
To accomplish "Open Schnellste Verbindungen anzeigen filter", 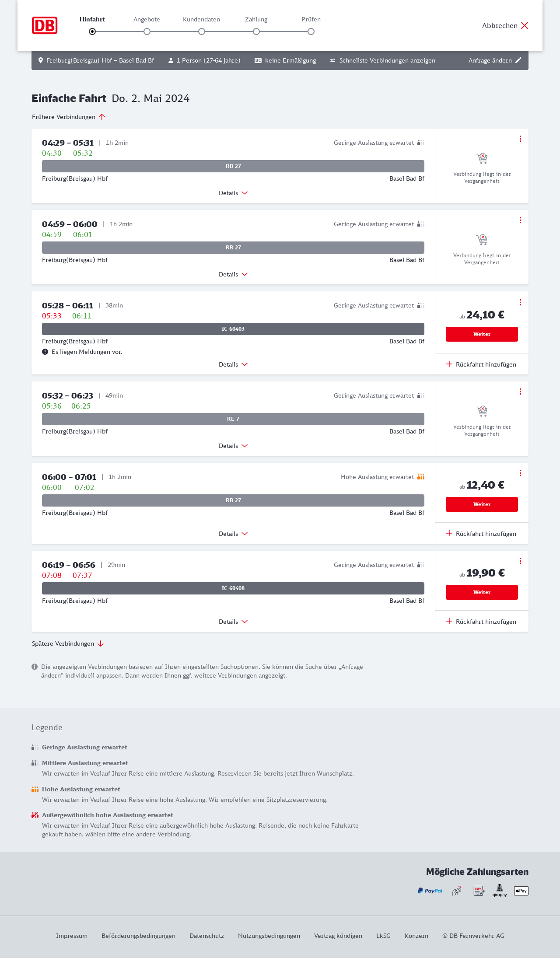I will pos(382,60).
